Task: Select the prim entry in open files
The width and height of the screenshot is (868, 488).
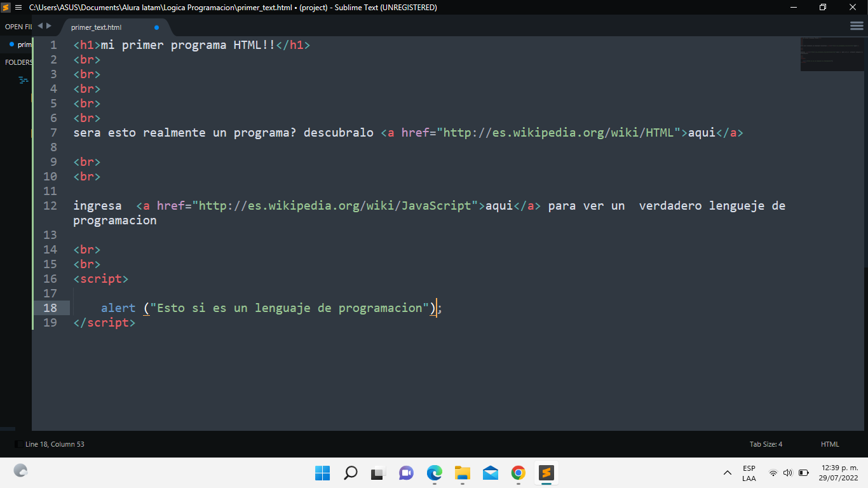Action: coord(24,44)
